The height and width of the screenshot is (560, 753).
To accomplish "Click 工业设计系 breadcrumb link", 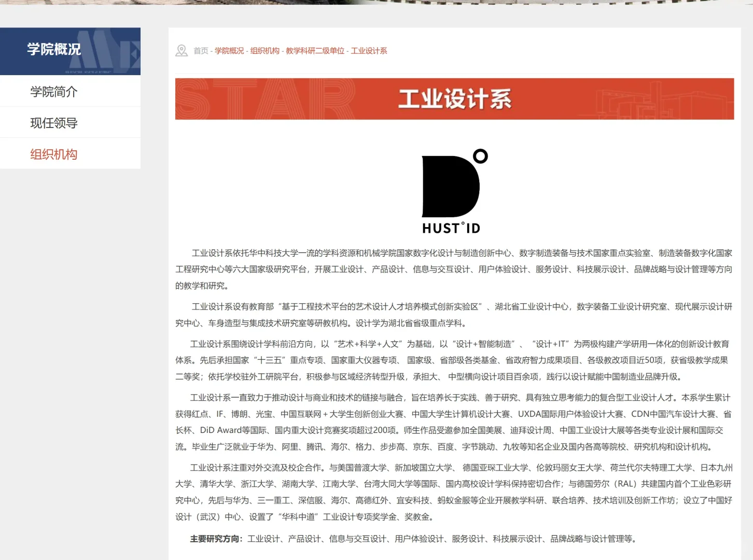I will pos(369,51).
